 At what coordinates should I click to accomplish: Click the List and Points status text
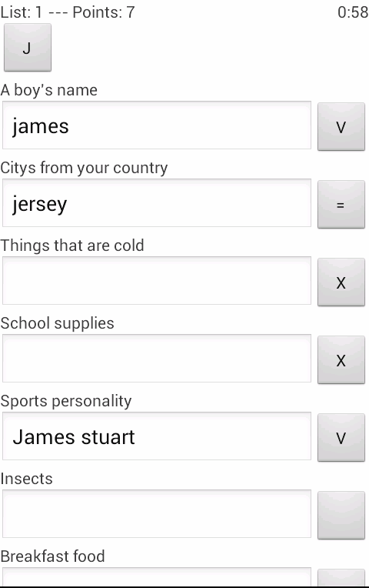point(68,12)
